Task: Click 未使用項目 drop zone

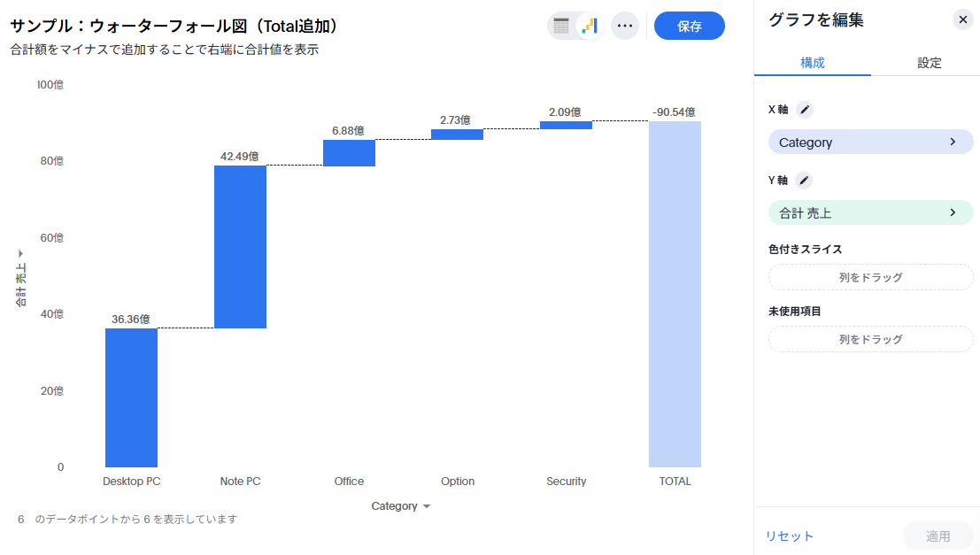Action: (x=870, y=339)
